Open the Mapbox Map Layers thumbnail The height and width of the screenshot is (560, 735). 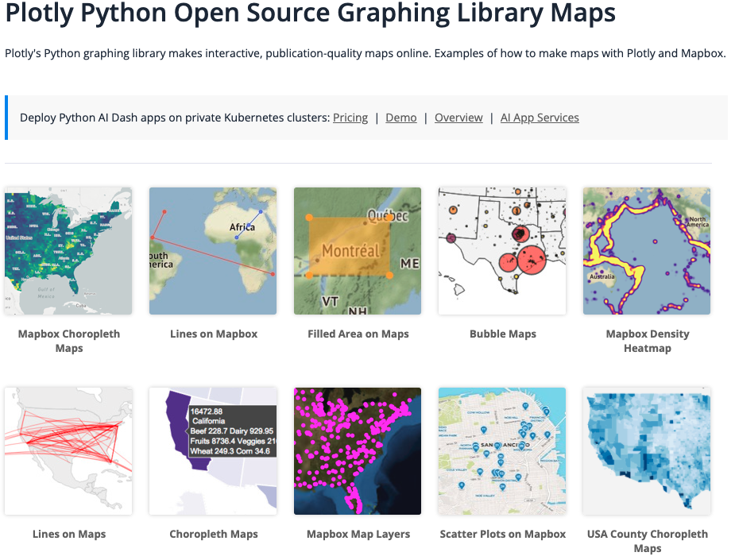358,451
